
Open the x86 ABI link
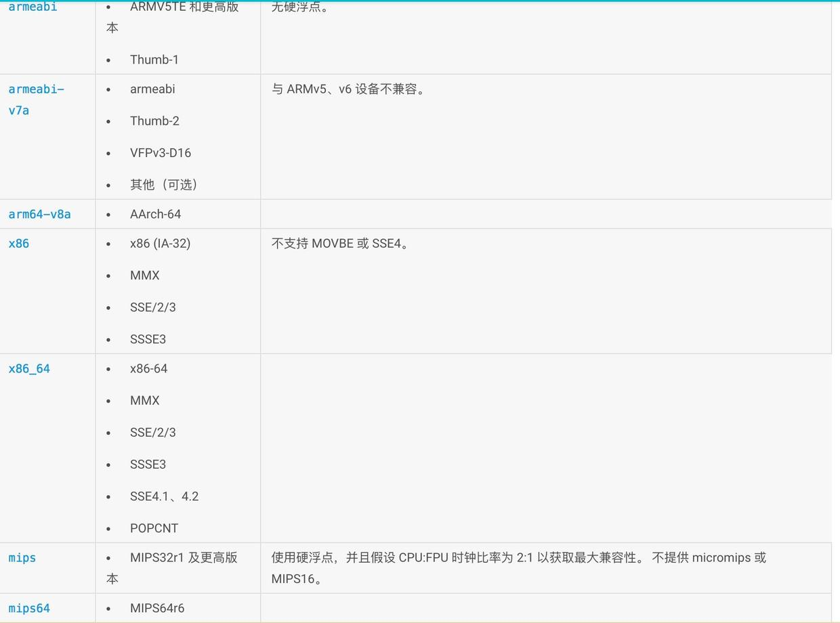pos(18,243)
